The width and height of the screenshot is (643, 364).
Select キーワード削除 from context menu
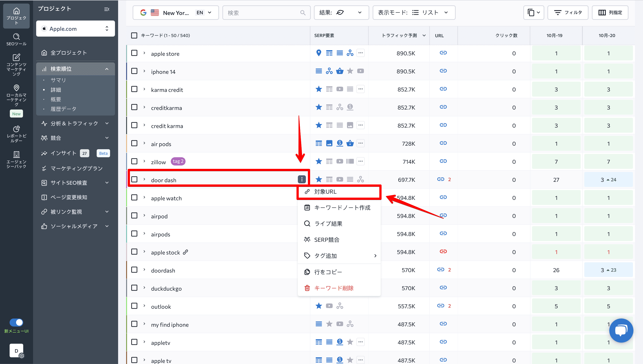(339, 288)
